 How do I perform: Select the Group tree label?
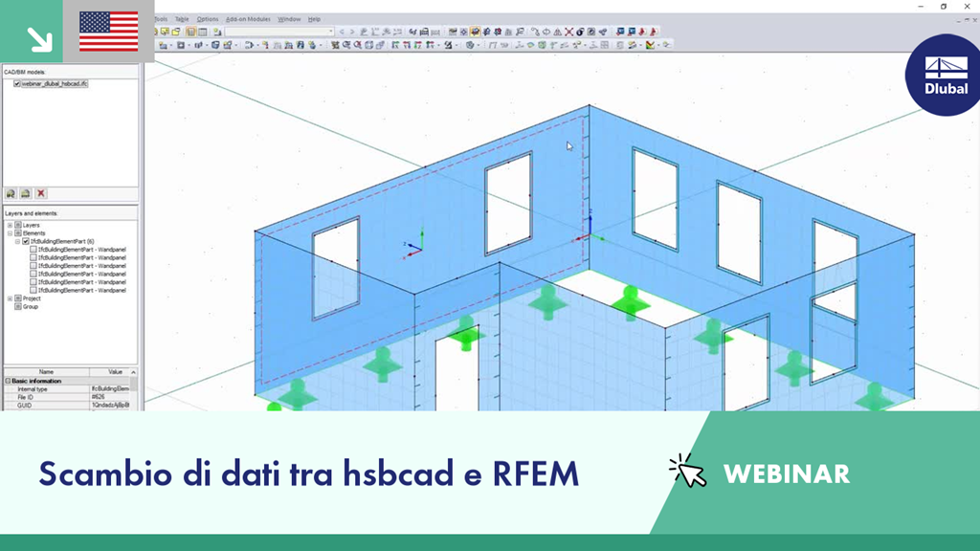31,307
